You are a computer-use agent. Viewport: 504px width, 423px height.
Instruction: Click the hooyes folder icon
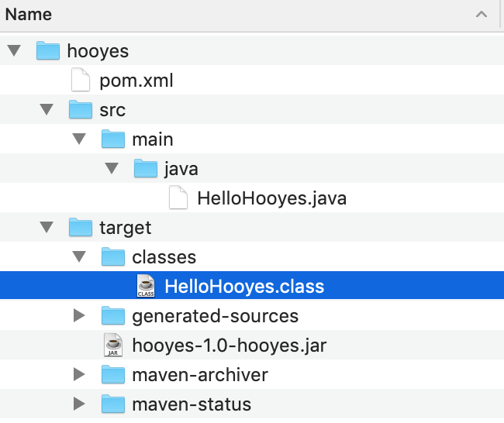click(48, 52)
